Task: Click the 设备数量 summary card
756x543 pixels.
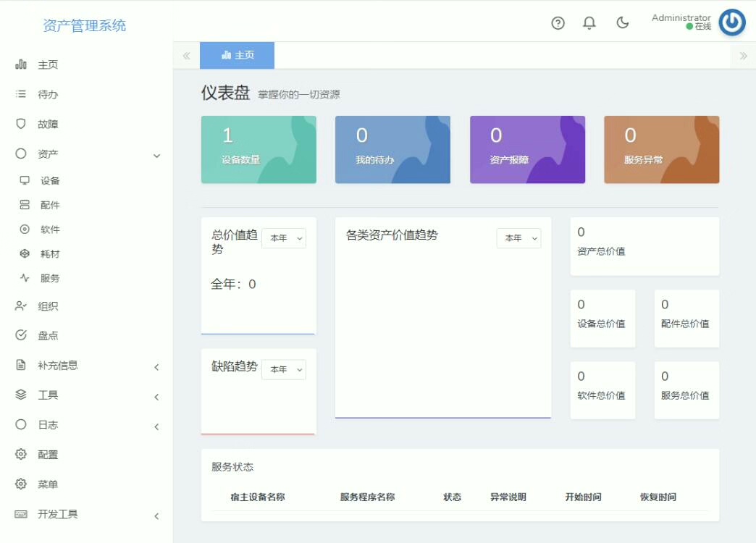Action: click(259, 150)
